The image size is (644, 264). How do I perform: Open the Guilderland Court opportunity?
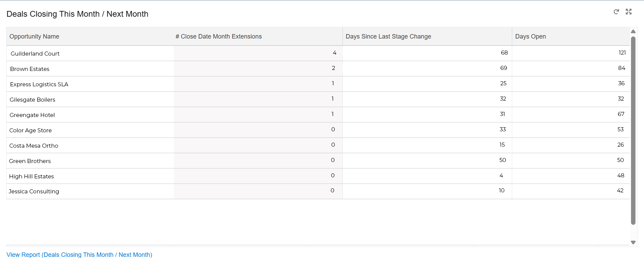[x=35, y=54]
